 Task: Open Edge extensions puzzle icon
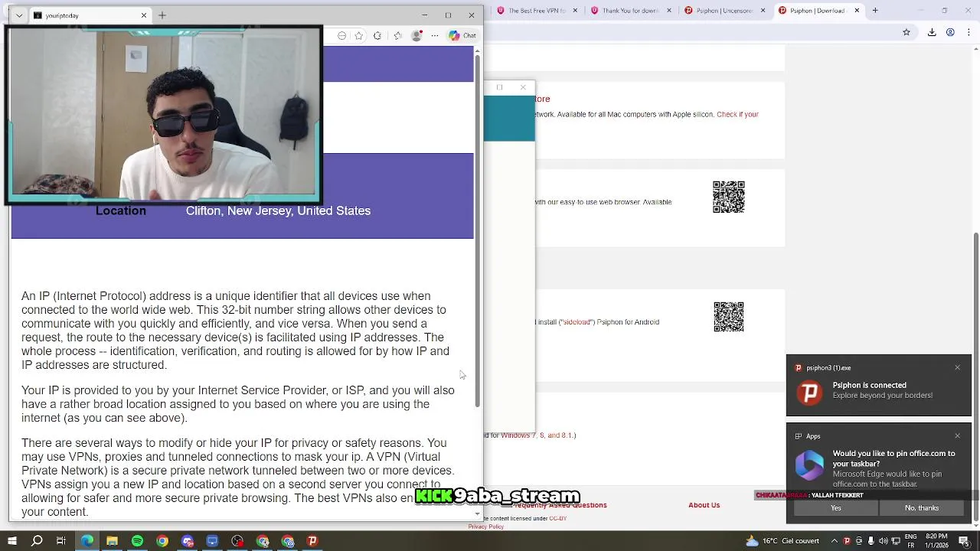click(x=377, y=35)
